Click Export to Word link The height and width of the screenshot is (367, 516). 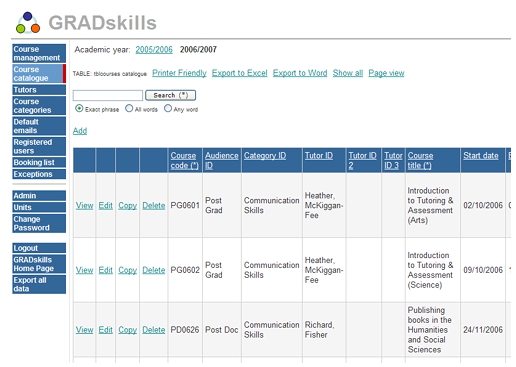[300, 73]
